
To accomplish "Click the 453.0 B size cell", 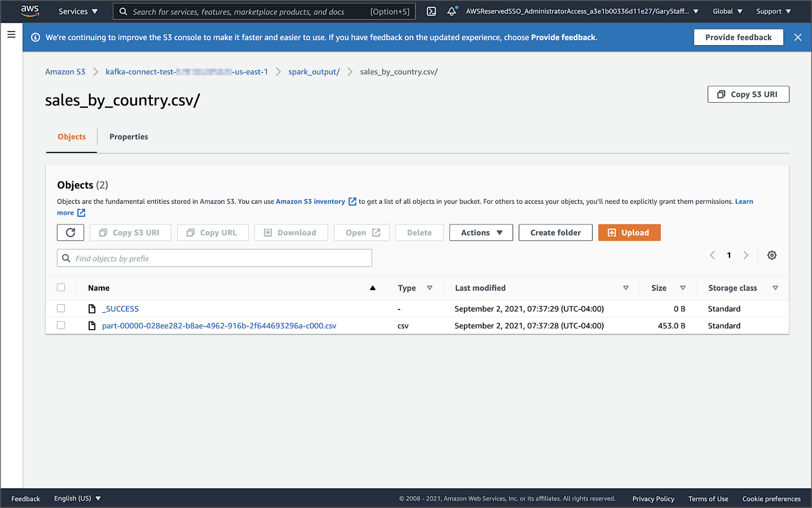I will 671,326.
